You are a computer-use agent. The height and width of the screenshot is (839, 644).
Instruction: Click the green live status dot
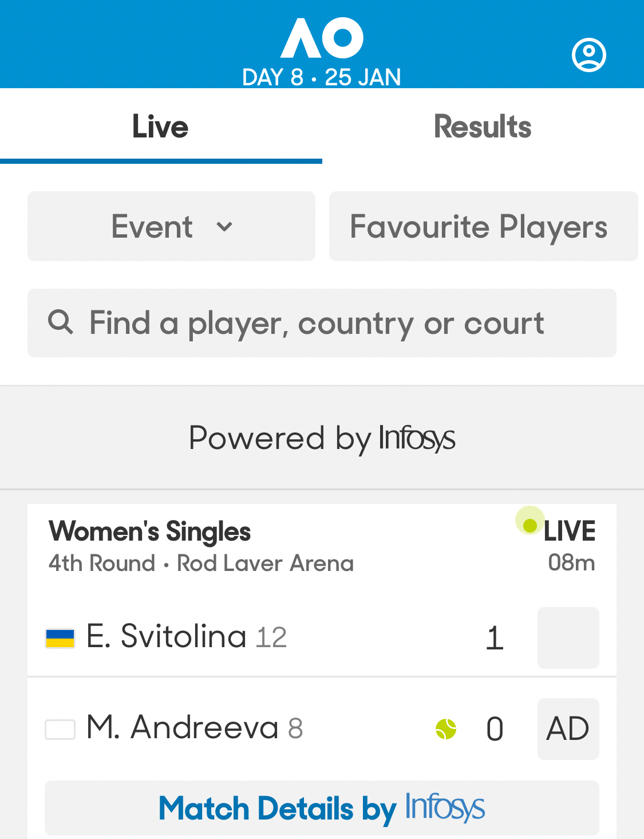(530, 525)
